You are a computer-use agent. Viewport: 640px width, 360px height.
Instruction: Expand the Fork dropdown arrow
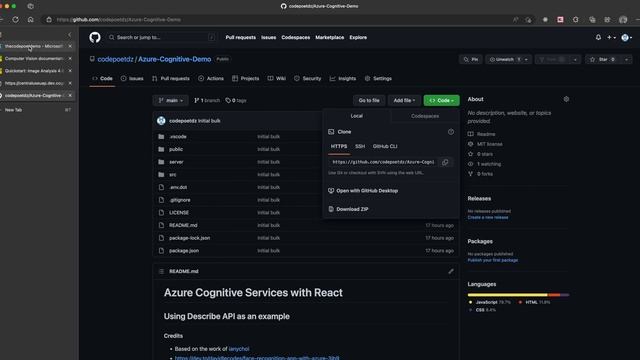point(575,60)
